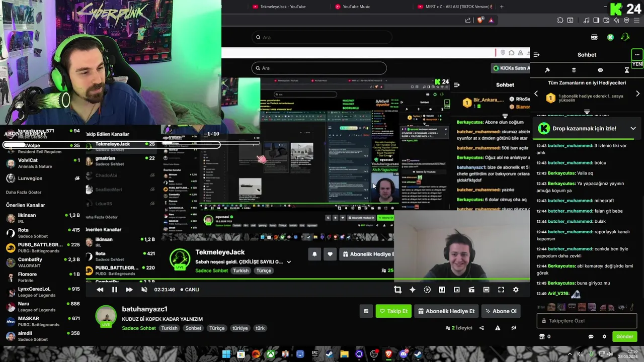Subscribe using Abone Ol button

tap(501, 311)
